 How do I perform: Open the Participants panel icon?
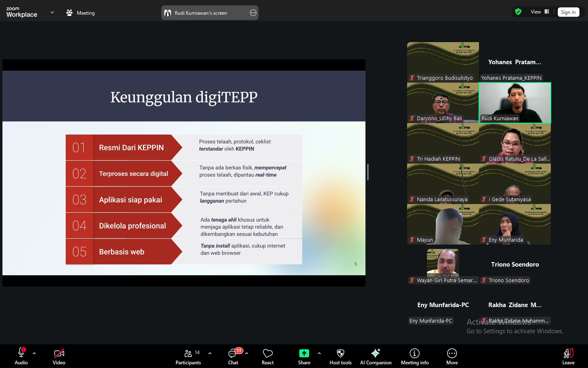click(188, 354)
